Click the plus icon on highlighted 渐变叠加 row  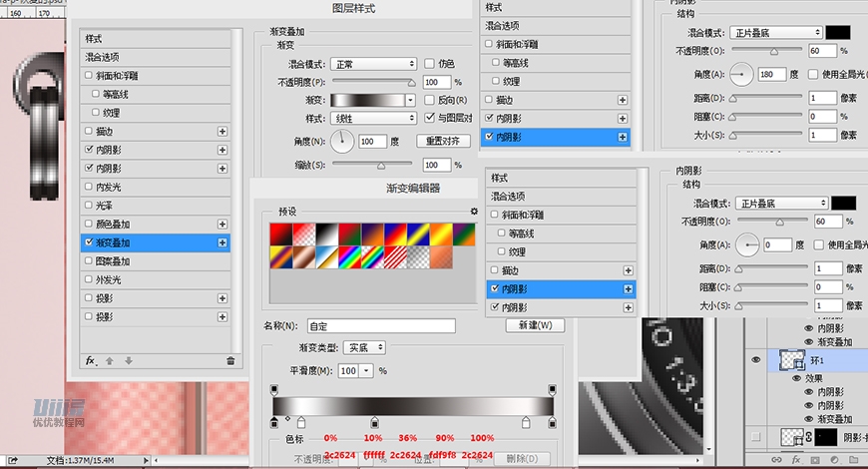click(221, 242)
